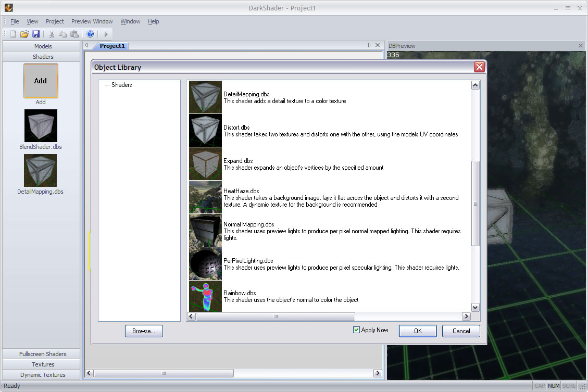The image size is (588, 392).
Task: Select the Project1 document tab
Action: (x=112, y=46)
